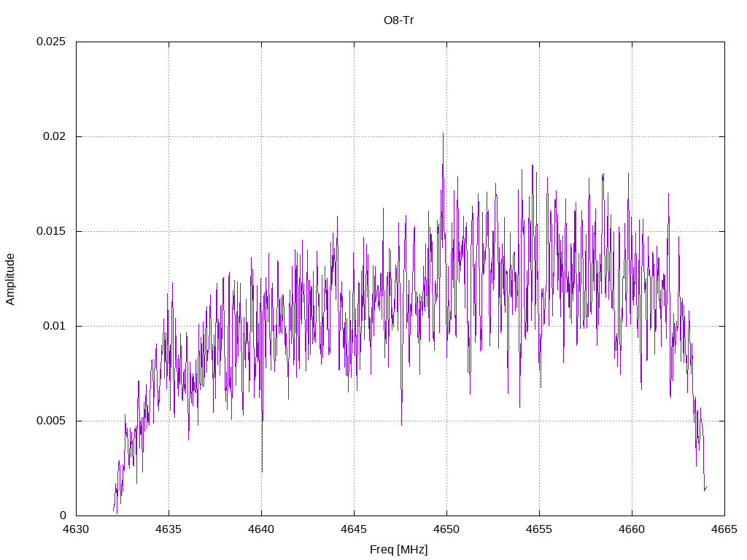Click the 4635 x-axis tick label
The image size is (747, 560).
point(169,529)
